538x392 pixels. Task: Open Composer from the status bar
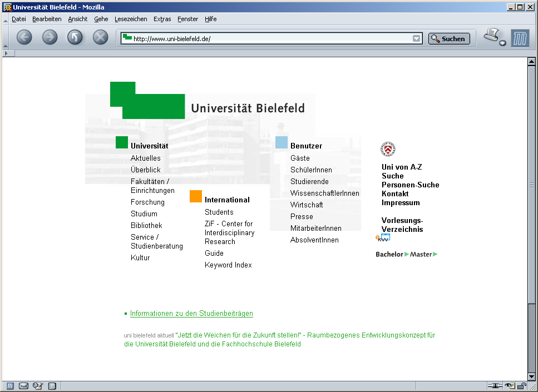tap(38, 386)
